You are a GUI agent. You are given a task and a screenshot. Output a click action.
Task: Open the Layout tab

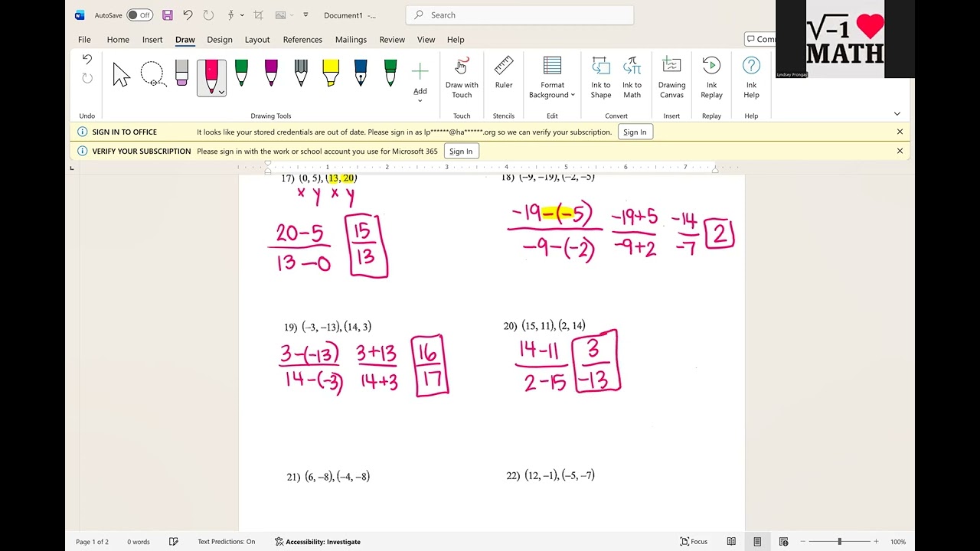[257, 40]
